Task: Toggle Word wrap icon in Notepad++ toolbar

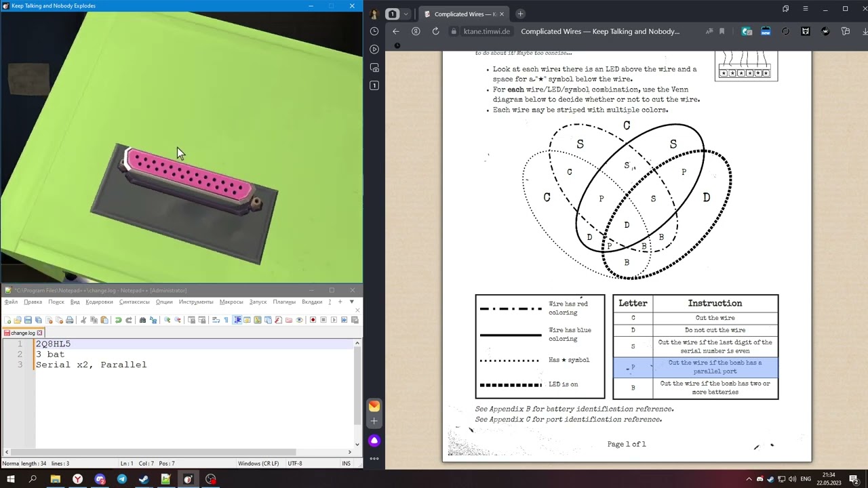Action: (216, 320)
